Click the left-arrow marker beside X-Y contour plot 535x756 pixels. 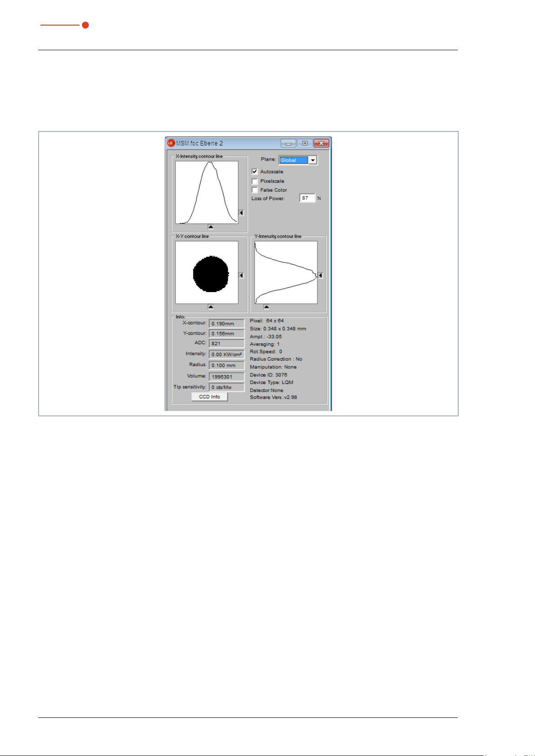pos(241,275)
